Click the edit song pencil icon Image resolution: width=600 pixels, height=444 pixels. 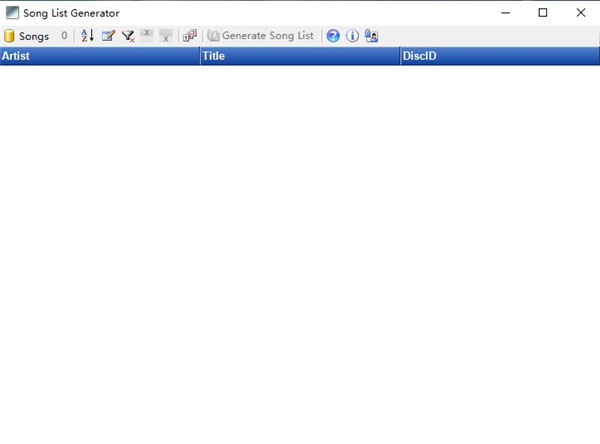pos(108,36)
